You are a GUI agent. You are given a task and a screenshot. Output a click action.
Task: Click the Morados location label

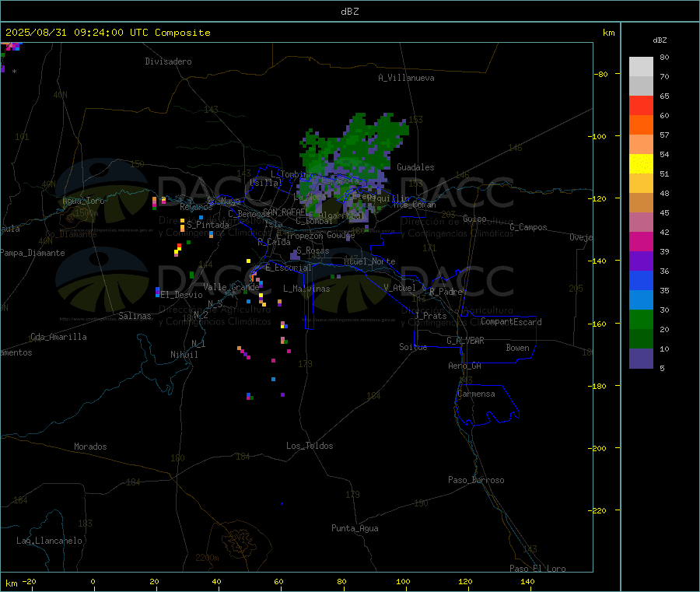pyautogui.click(x=91, y=447)
